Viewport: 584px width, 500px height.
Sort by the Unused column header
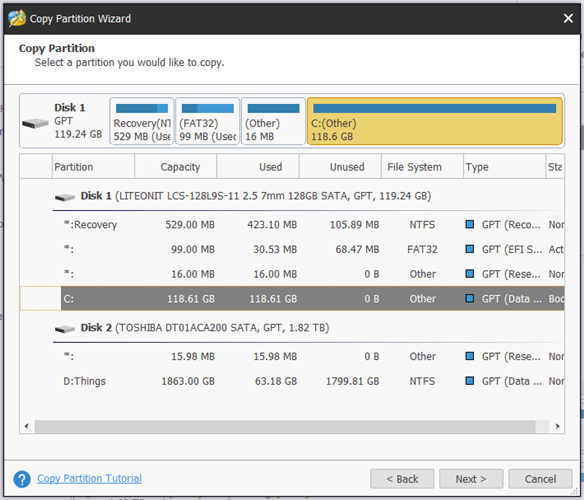tap(340, 167)
